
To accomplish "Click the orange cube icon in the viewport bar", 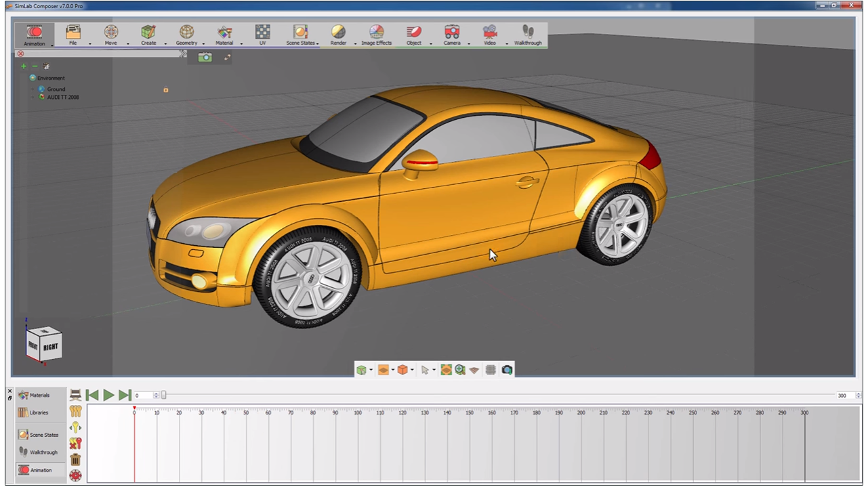I will 402,370.
